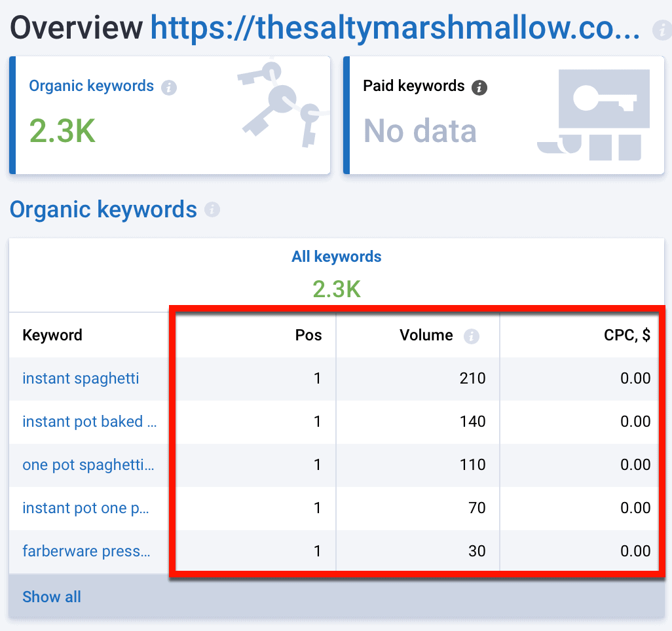The width and height of the screenshot is (672, 631).
Task: Open the farberware press keyword
Action: click(86, 551)
